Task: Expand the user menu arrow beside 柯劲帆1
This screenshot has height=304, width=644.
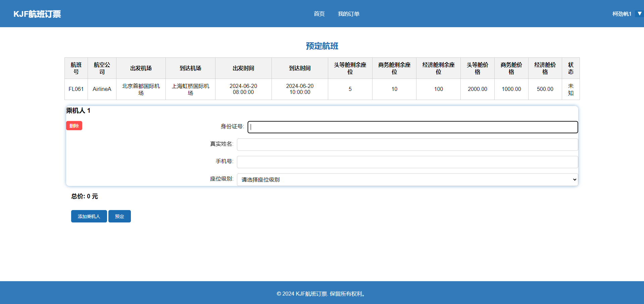Action: [x=640, y=14]
